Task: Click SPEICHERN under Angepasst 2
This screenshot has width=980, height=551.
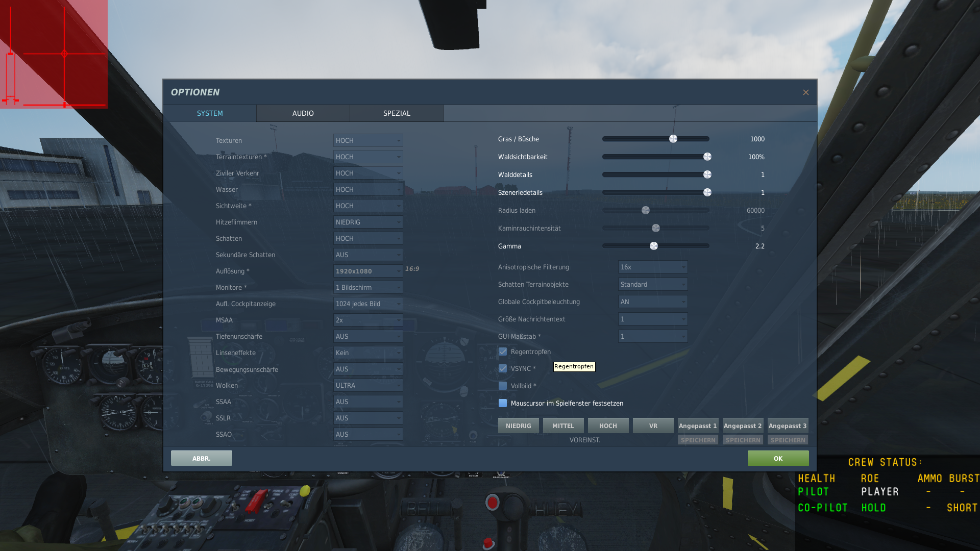Action: (x=743, y=440)
